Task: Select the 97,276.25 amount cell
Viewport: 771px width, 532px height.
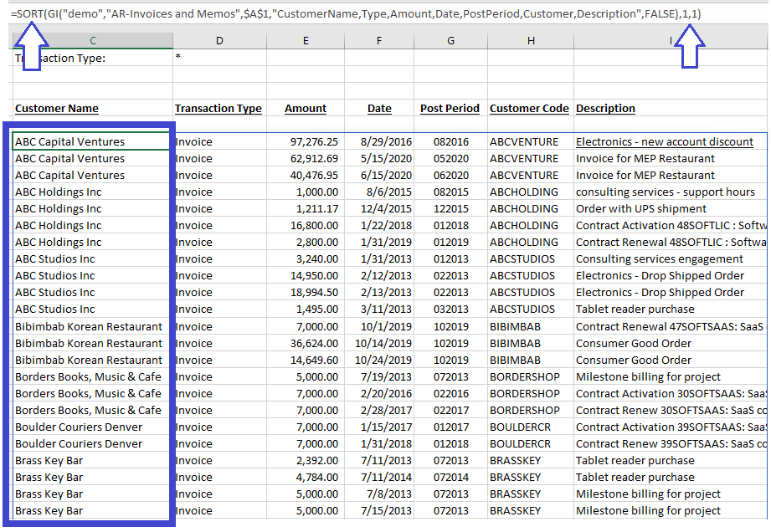Action: (x=306, y=142)
